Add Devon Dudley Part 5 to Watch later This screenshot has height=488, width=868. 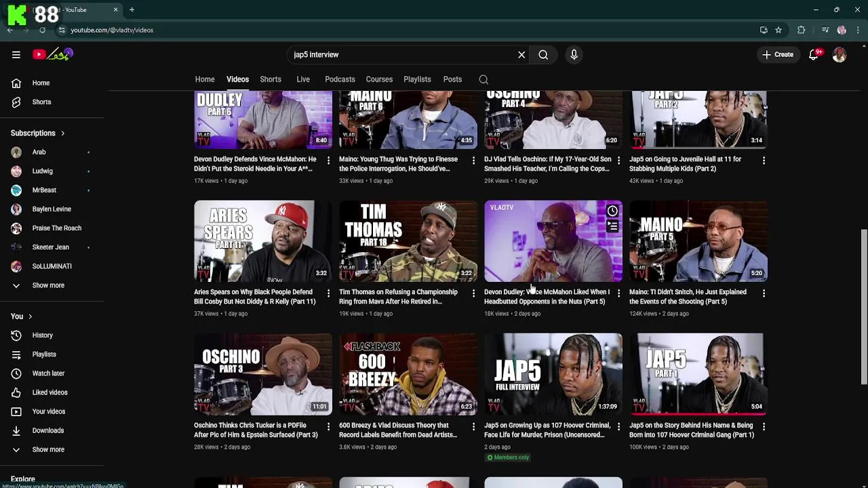[x=612, y=211]
